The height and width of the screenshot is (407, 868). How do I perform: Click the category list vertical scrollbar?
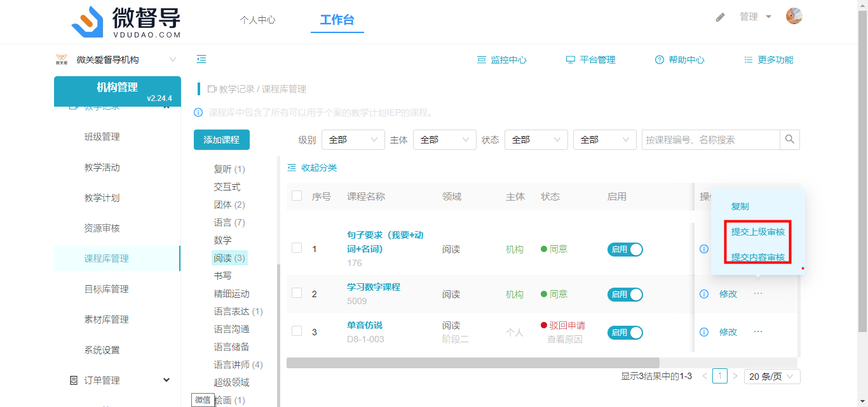pyautogui.click(x=277, y=337)
